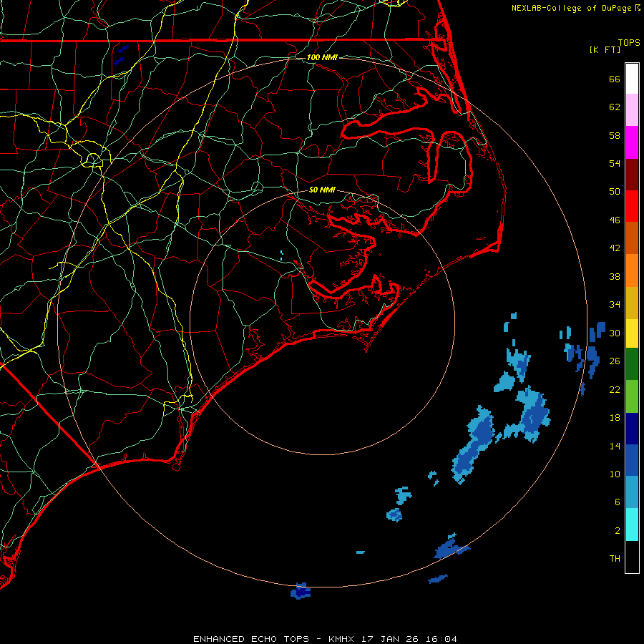Click the yellow legend swatch near 30
644x644 pixels.
(x=632, y=333)
